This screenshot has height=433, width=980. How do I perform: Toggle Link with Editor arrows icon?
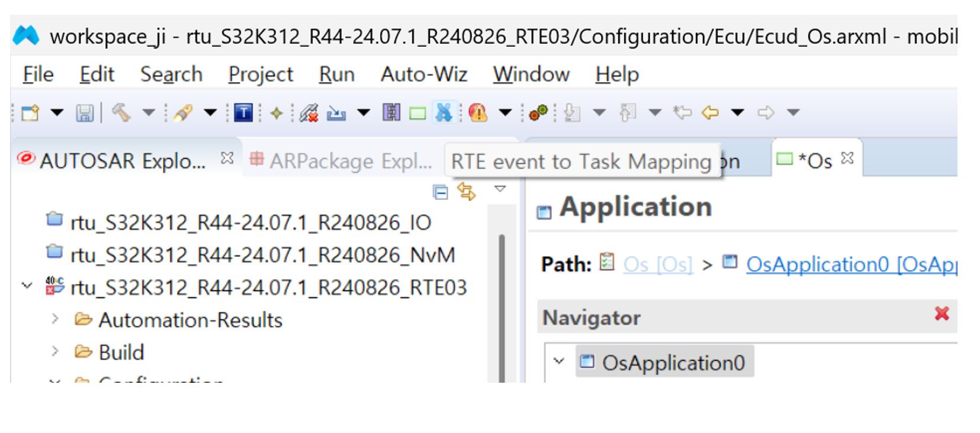[x=467, y=192]
